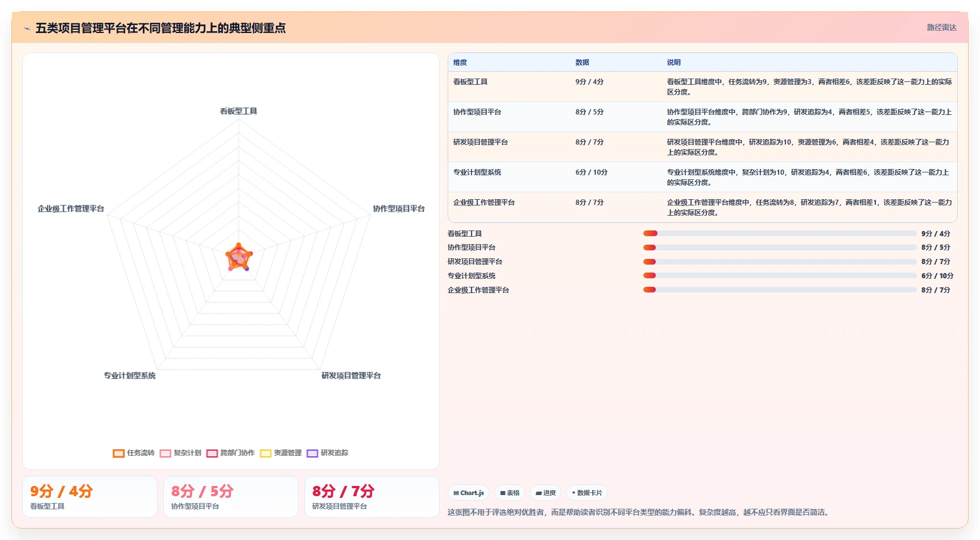Viewport: 980px width, 540px height.
Task: Click the 协作型项目平台 progress bar
Action: 780,248
